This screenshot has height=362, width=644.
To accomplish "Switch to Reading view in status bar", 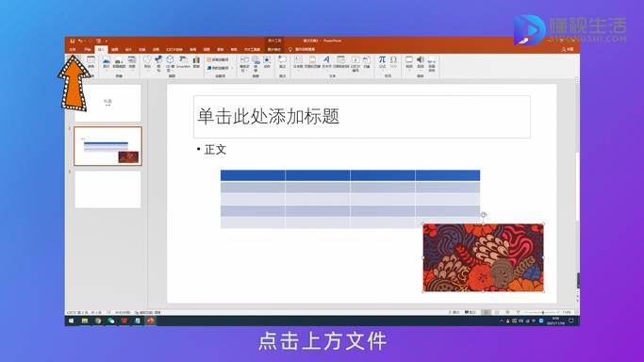I will pos(507,312).
